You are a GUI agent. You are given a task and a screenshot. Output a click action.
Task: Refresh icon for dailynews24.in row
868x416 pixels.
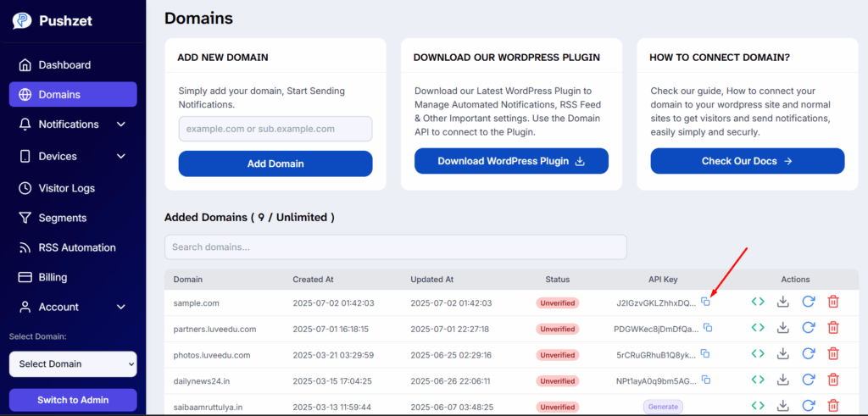tap(809, 380)
